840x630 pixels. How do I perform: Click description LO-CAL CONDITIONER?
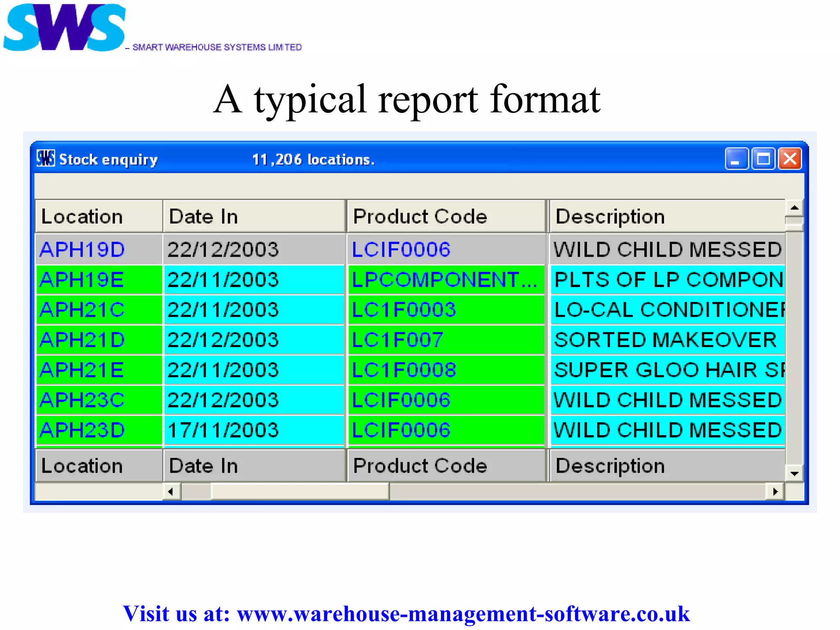[667, 310]
